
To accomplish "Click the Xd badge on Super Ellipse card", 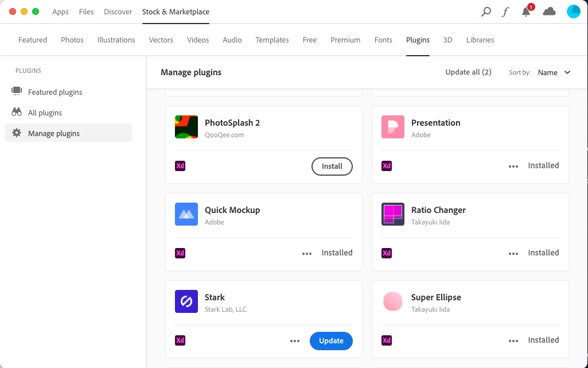I will tap(387, 340).
